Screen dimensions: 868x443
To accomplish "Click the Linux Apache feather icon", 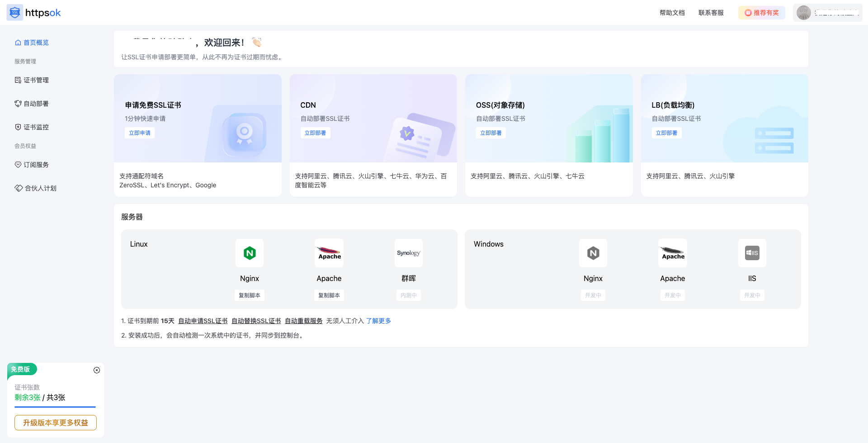I will (x=329, y=253).
